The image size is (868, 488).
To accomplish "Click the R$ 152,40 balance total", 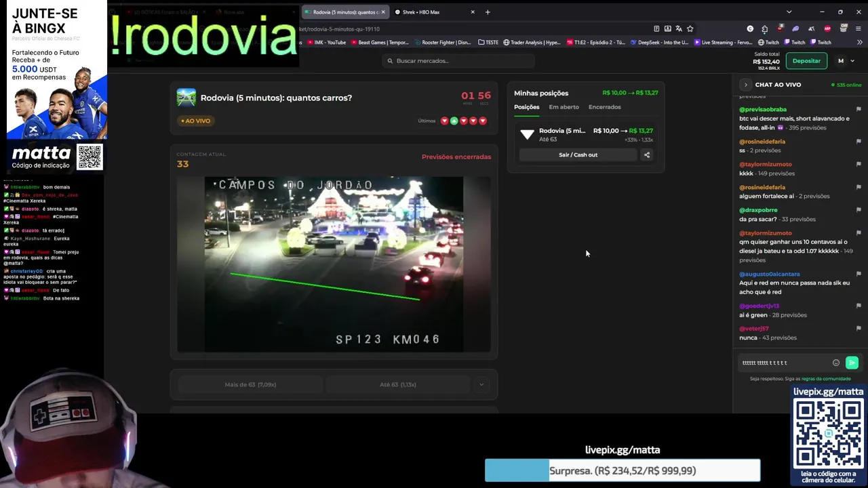I will [x=766, y=62].
